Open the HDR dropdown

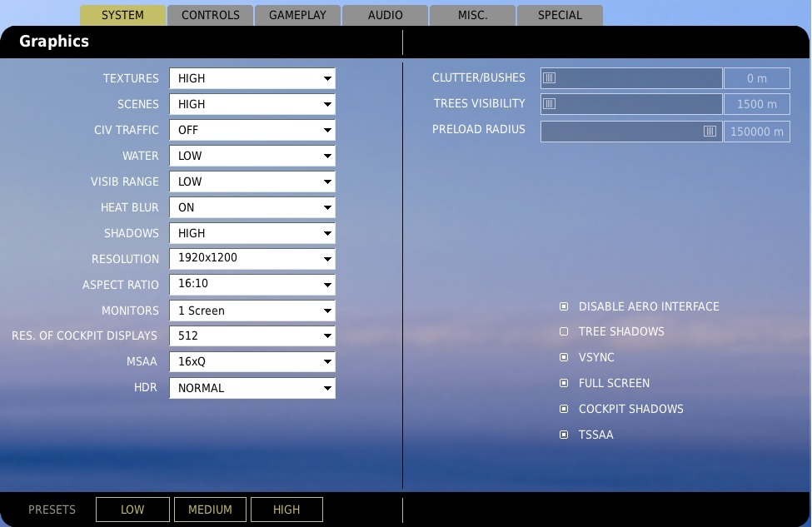pos(252,388)
